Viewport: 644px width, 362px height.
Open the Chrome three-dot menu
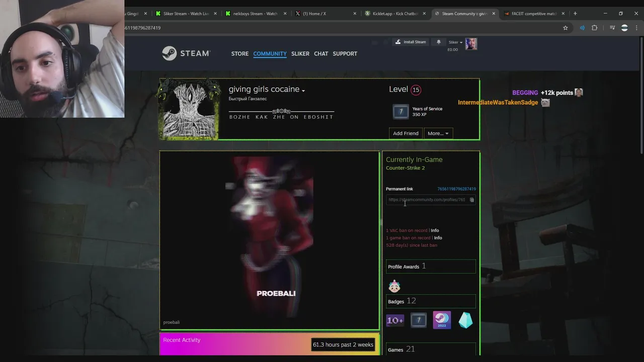(636, 28)
